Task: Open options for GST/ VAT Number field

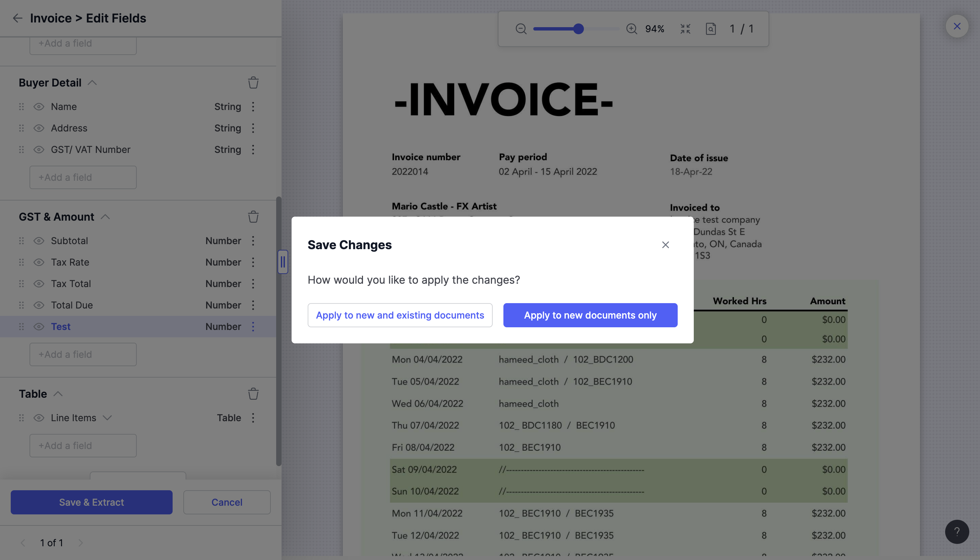Action: [253, 150]
